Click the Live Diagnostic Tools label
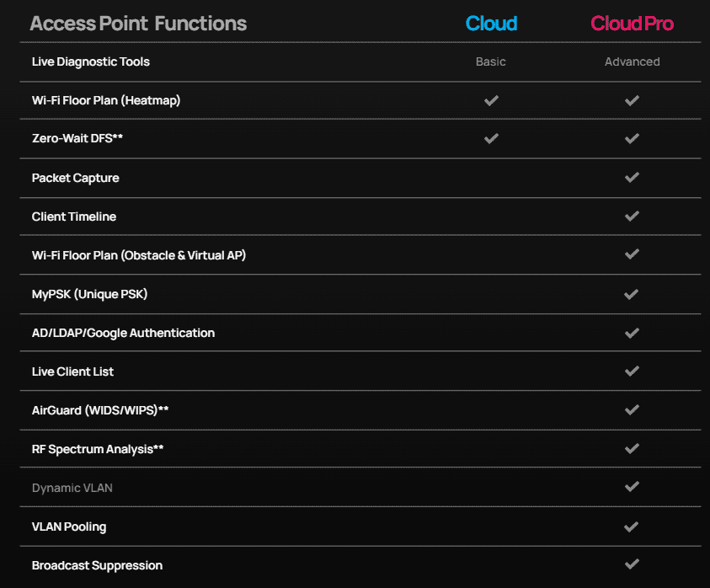Image resolution: width=710 pixels, height=588 pixels. pos(91,61)
